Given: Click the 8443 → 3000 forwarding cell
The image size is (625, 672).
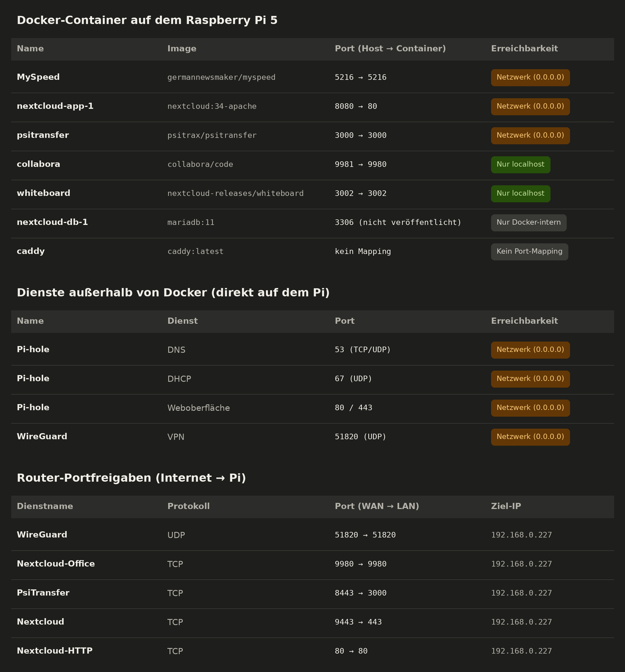Looking at the screenshot, I should click(361, 594).
